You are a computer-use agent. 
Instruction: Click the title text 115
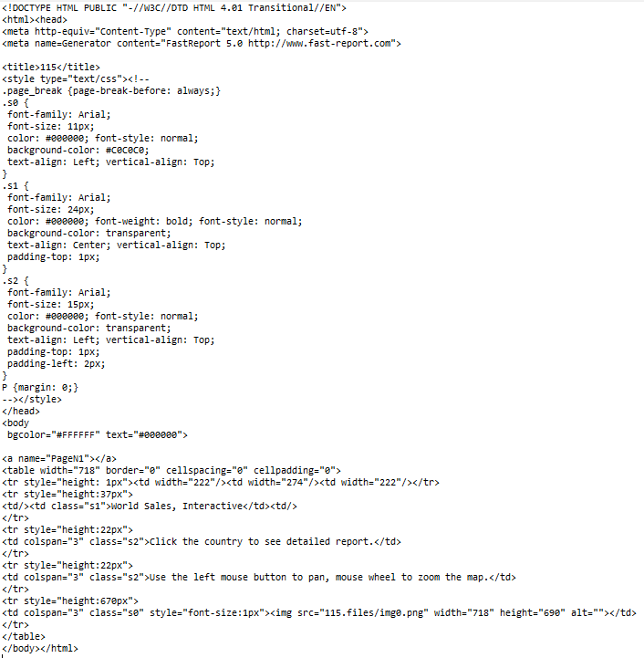tap(47, 68)
